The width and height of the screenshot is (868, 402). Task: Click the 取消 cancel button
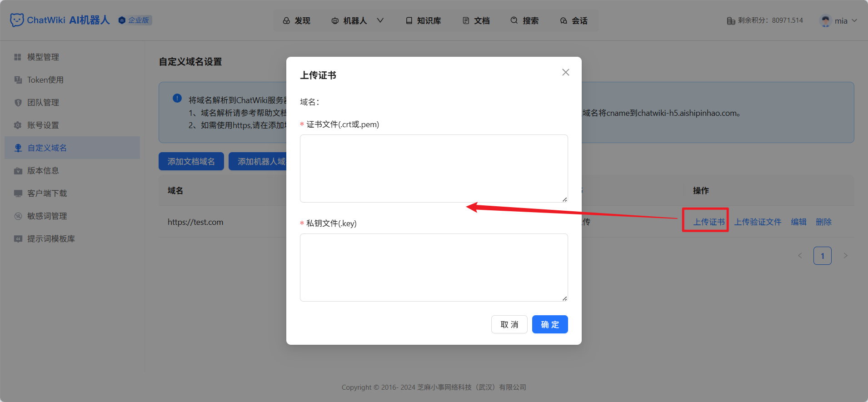509,324
